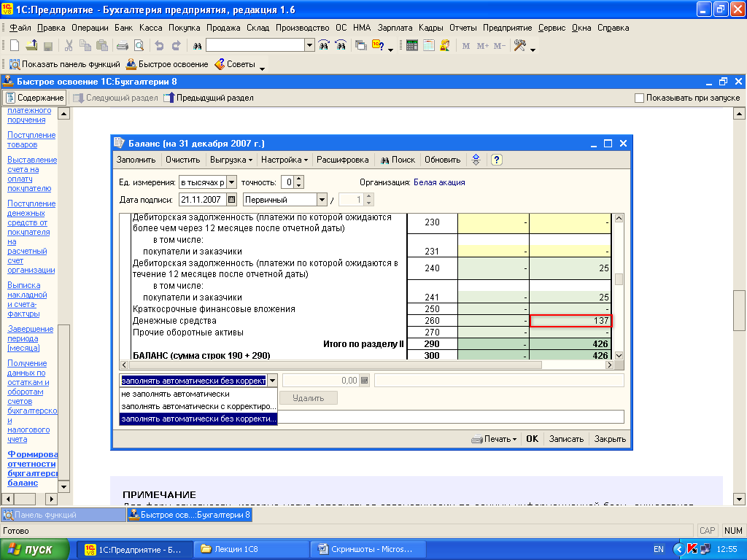Image resolution: width=747 pixels, height=560 pixels.
Task: Open the Печать dropdown button
Action: 495,439
